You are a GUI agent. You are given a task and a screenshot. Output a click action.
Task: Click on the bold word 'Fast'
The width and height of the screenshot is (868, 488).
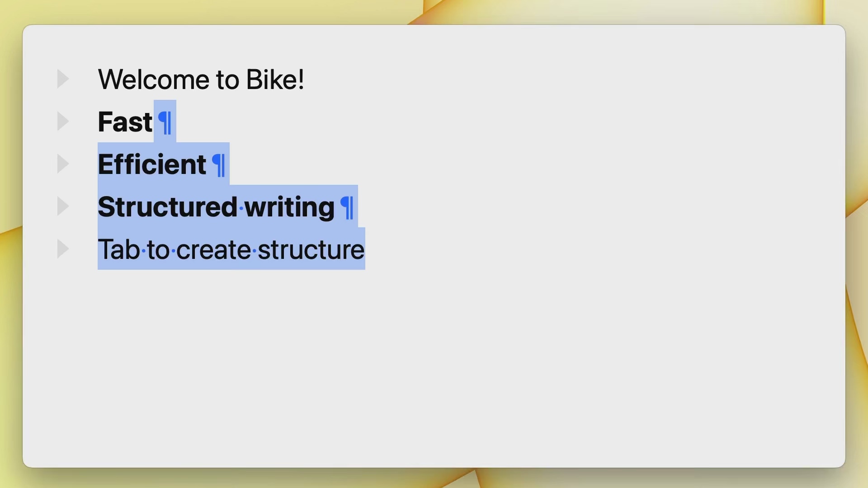[x=125, y=122]
